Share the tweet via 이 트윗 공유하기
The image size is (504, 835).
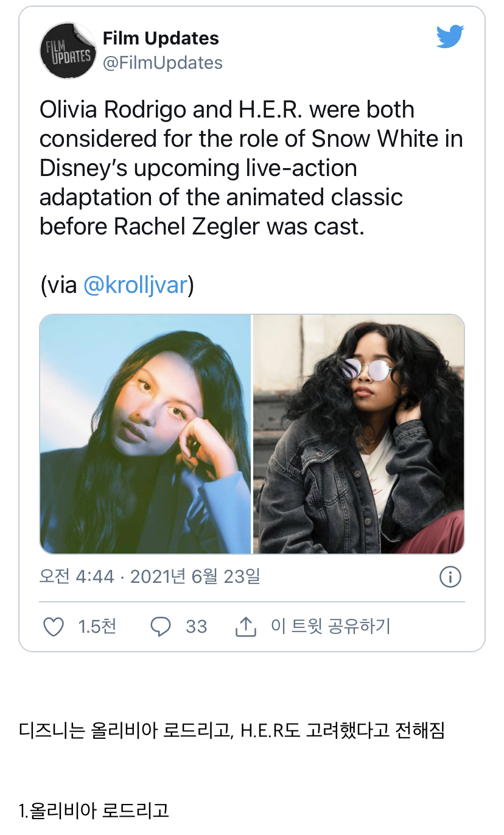[329, 625]
